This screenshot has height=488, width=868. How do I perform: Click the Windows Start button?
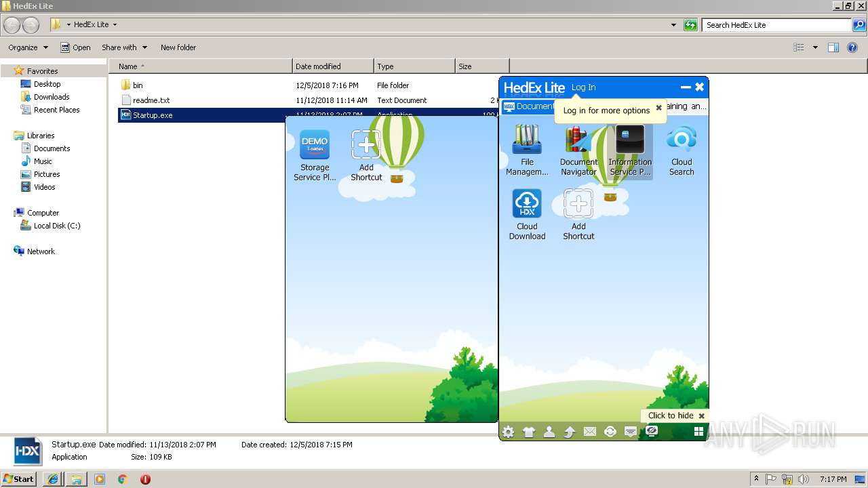(x=19, y=479)
